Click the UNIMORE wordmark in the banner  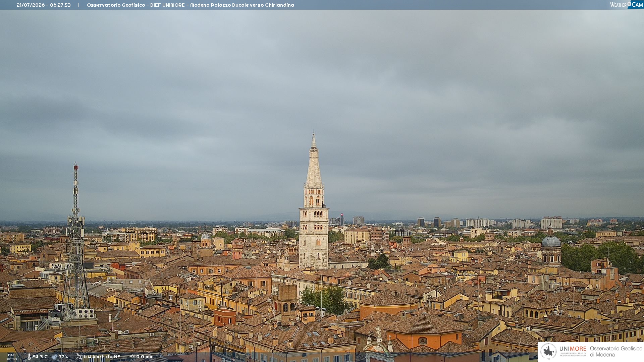click(573, 349)
